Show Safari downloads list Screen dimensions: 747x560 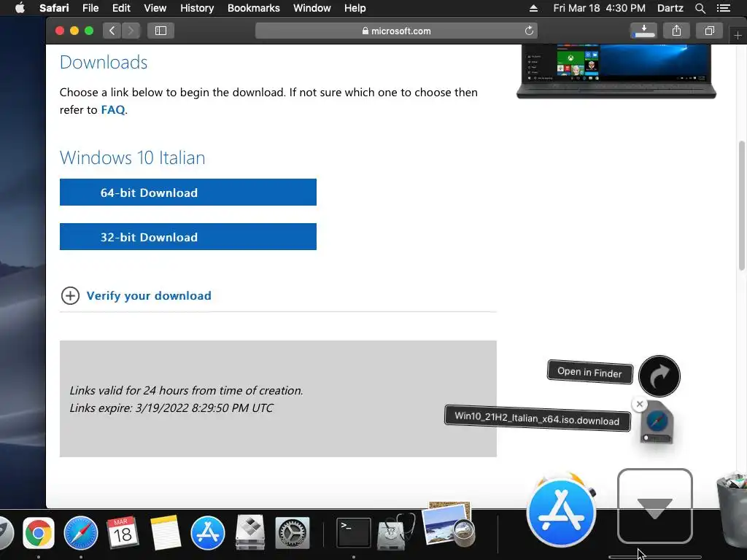coord(643,31)
